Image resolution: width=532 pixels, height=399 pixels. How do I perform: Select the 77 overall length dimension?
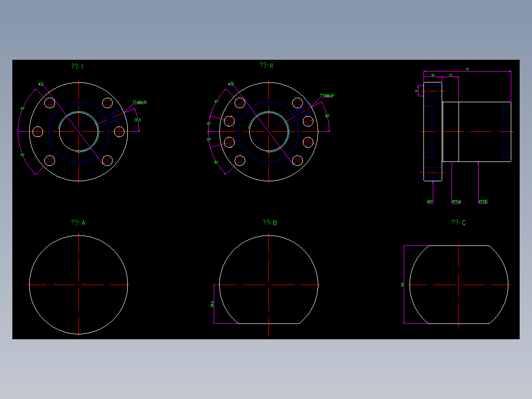(x=467, y=69)
